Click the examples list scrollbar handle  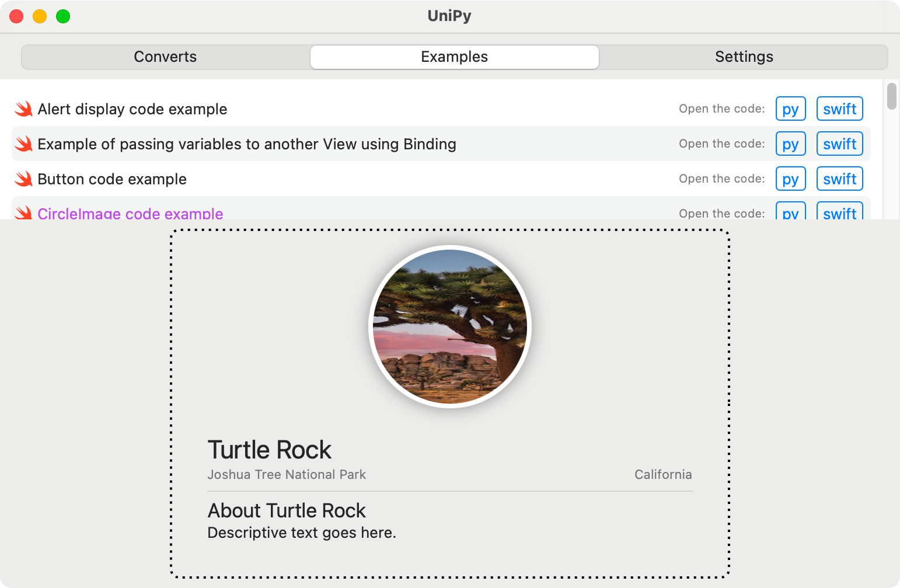click(x=891, y=96)
